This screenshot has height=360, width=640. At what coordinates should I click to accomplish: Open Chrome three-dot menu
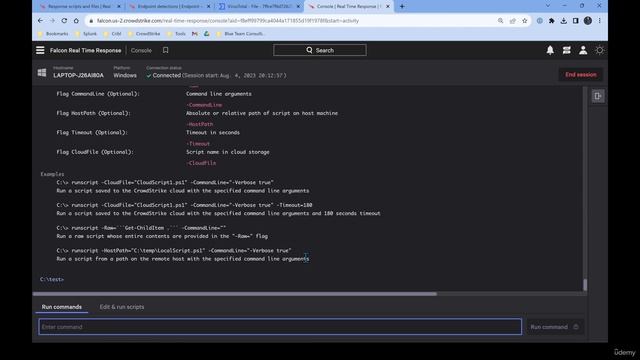tap(600, 20)
